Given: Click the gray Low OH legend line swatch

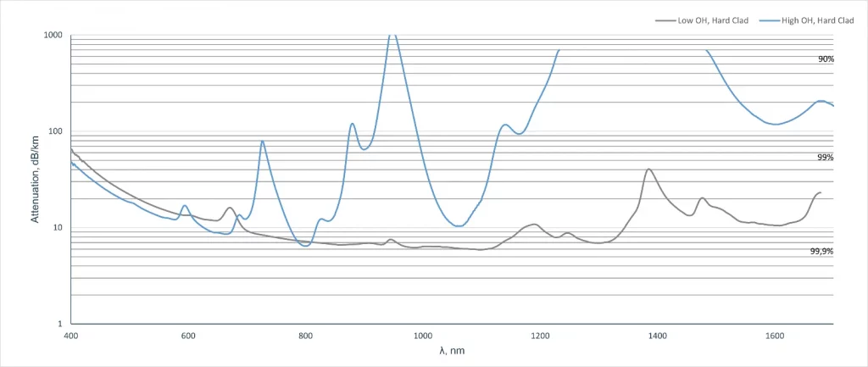Looking at the screenshot, I should [665, 19].
